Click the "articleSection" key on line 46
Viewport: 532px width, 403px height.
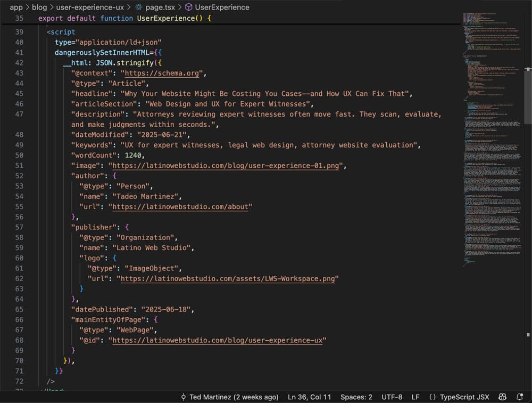tap(104, 104)
